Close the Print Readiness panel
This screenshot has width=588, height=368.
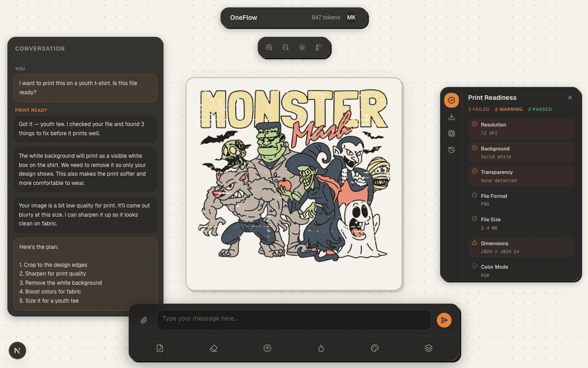pyautogui.click(x=570, y=98)
